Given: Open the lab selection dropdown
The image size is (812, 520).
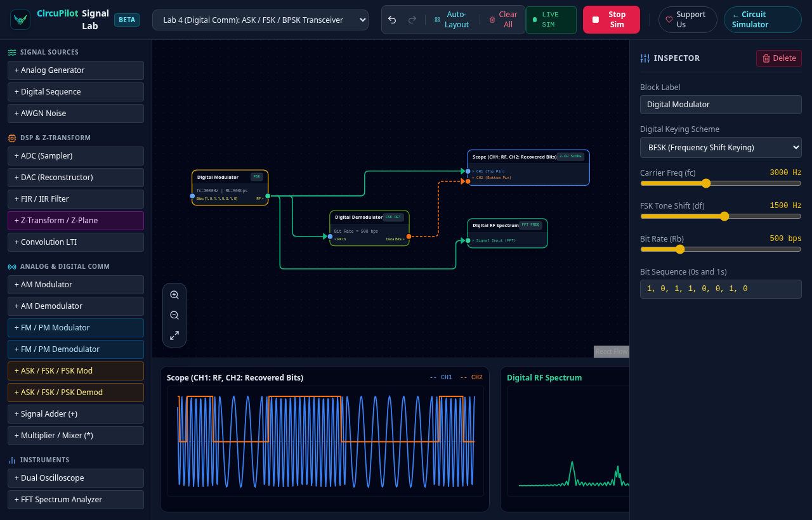Looking at the screenshot, I should 260,20.
